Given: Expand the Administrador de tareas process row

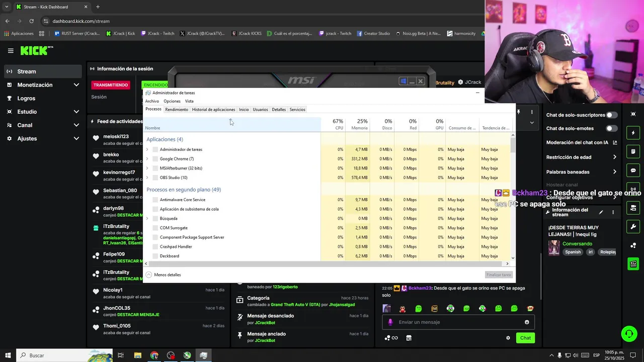Looking at the screenshot, I should pyautogui.click(x=147, y=149).
